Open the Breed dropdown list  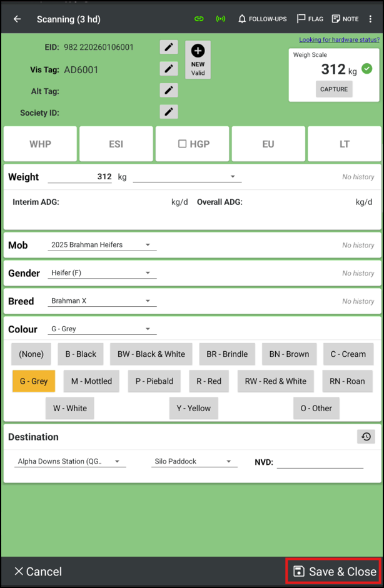click(x=102, y=301)
